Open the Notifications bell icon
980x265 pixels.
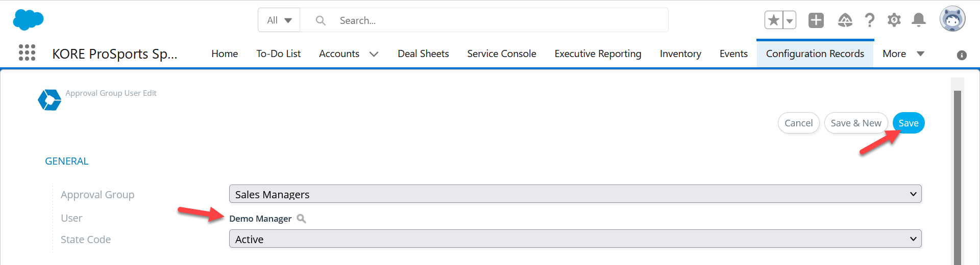coord(919,20)
